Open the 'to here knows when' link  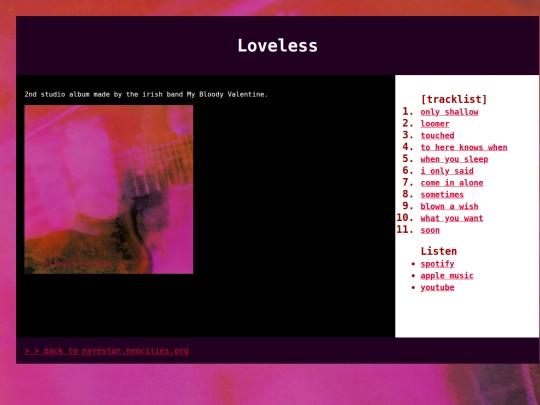point(464,147)
